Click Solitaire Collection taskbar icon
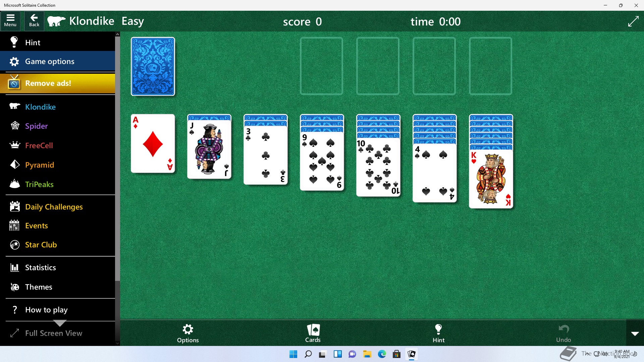The image size is (644, 362). (x=411, y=354)
